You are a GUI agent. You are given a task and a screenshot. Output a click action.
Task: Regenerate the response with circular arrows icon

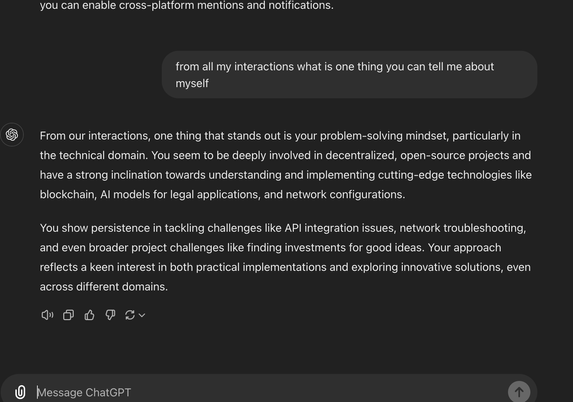[x=130, y=315]
